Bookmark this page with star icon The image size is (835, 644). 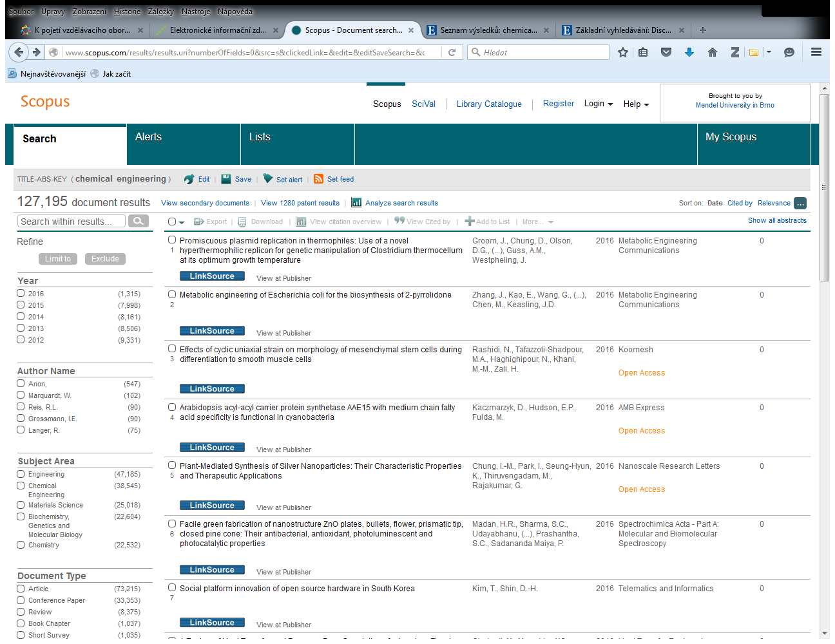[622, 52]
